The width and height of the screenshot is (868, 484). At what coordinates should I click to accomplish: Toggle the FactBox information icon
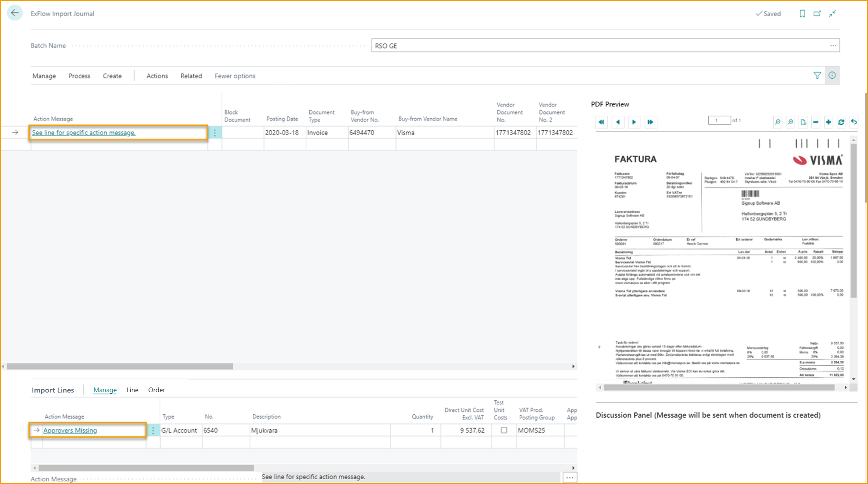pos(832,75)
